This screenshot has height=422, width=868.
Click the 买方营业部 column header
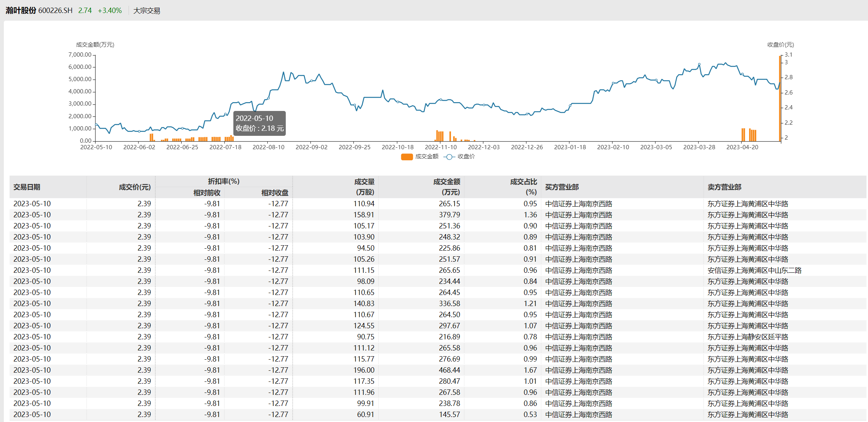[x=562, y=187]
